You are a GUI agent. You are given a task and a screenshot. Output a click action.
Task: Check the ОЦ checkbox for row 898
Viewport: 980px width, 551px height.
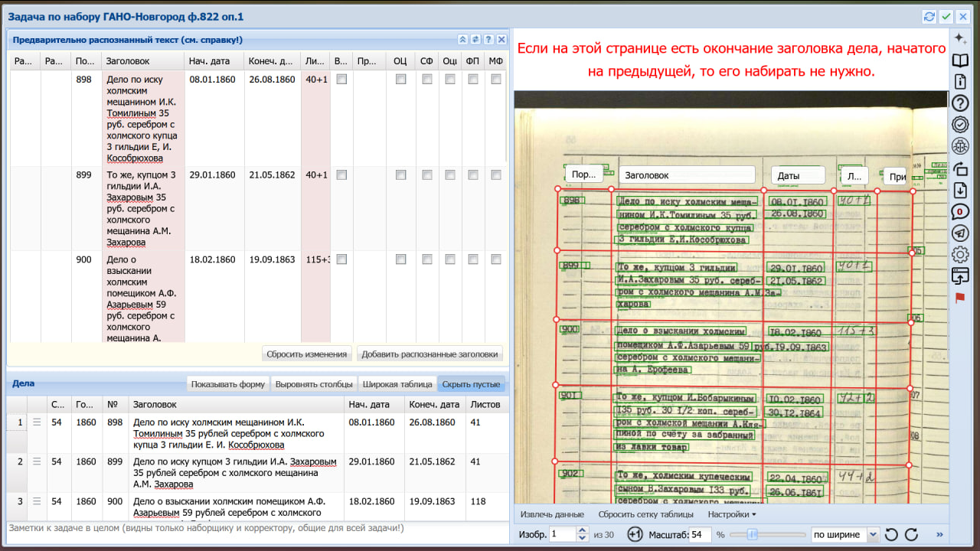pos(400,79)
